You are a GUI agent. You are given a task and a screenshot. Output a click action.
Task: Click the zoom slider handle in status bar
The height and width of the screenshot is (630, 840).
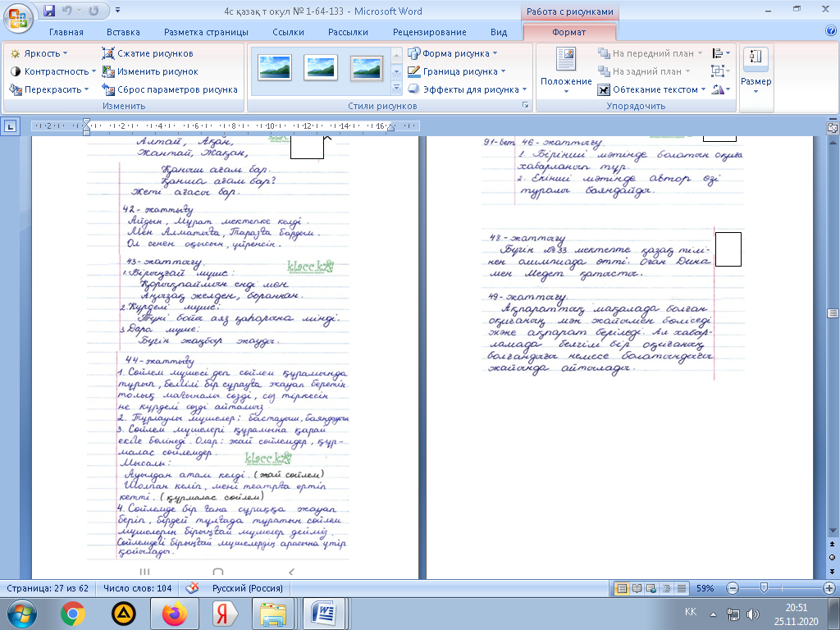(x=765, y=588)
